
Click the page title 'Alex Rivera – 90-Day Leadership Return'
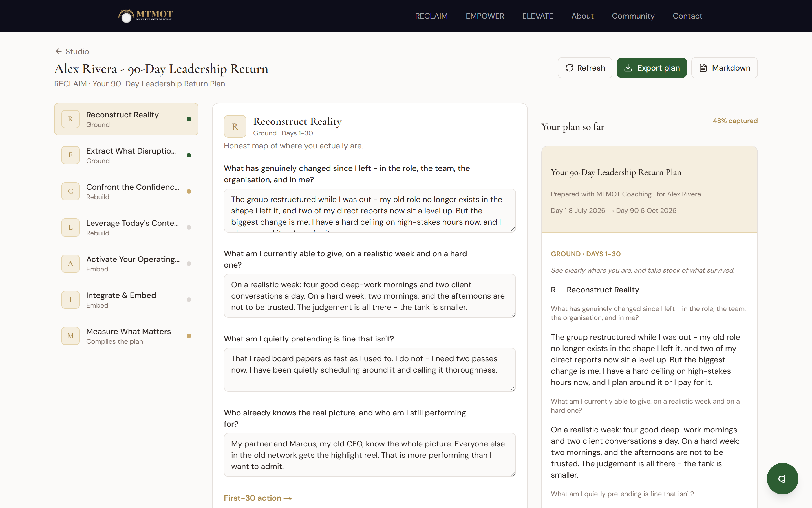coord(161,69)
